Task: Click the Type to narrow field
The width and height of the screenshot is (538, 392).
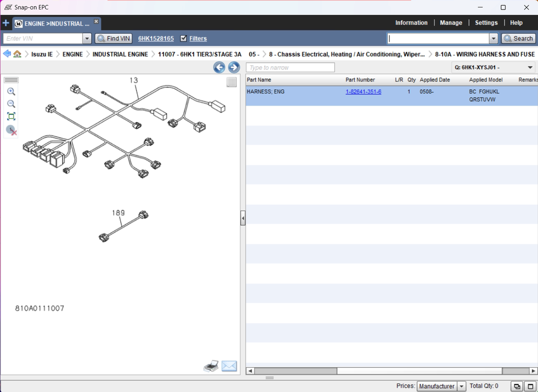Action: [291, 67]
